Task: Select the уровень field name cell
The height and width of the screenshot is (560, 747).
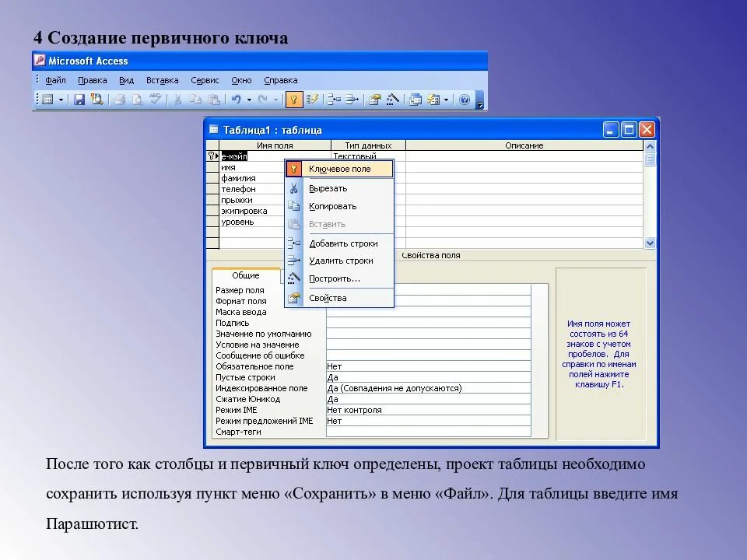Action: 252,222
